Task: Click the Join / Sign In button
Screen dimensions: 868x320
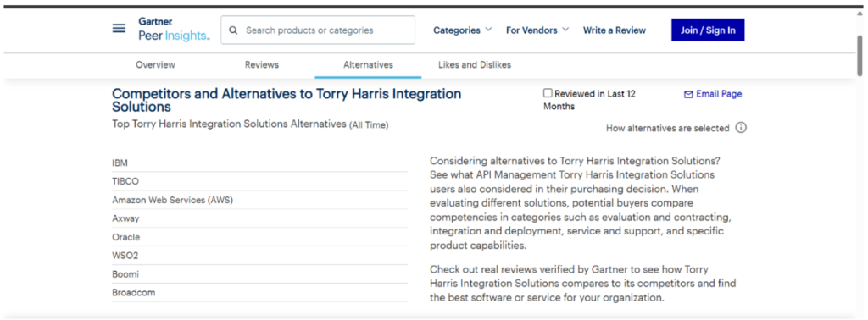Action: (x=708, y=30)
